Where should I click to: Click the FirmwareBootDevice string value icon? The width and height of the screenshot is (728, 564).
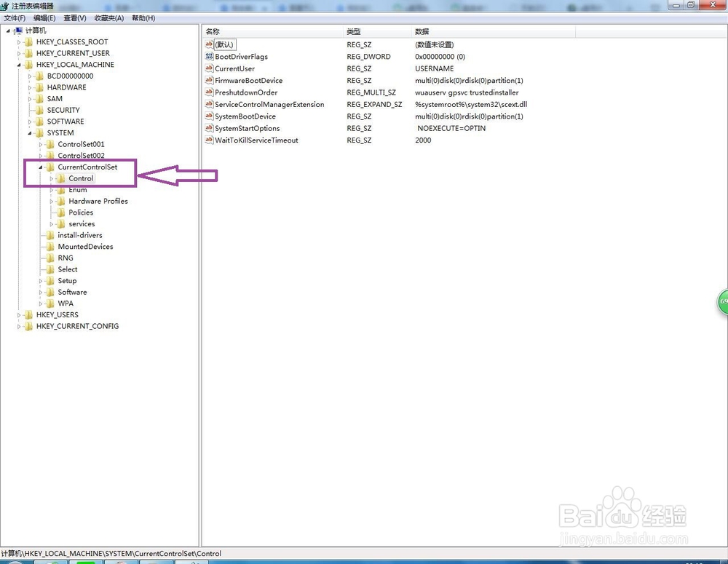[209, 80]
